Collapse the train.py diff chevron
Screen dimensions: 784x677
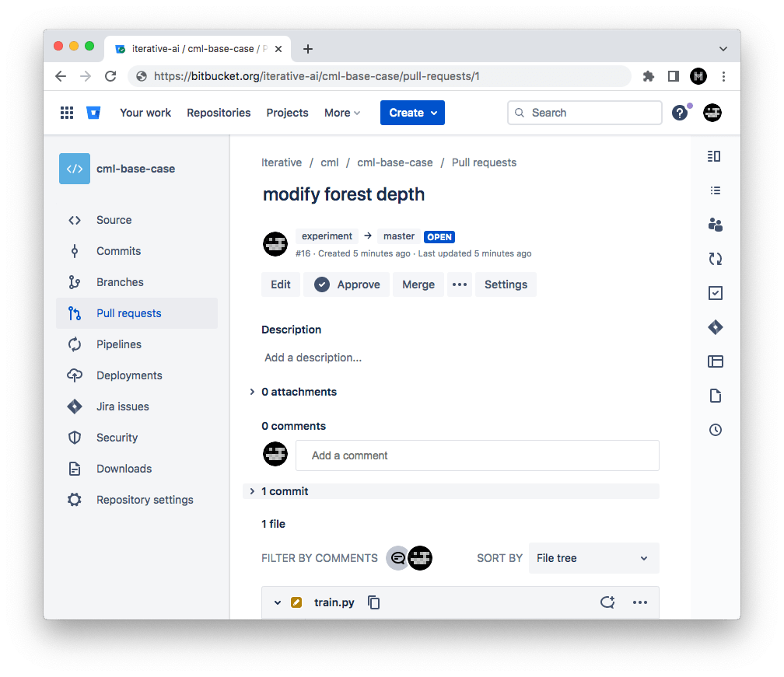click(278, 602)
